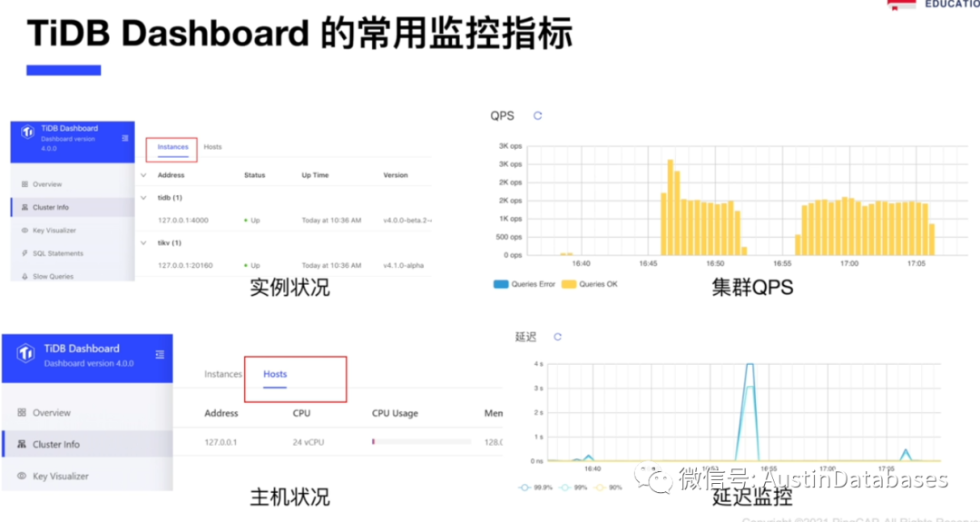This screenshot has width=980, height=522.
Task: Click the Slow Queries bell icon
Action: pos(25,276)
